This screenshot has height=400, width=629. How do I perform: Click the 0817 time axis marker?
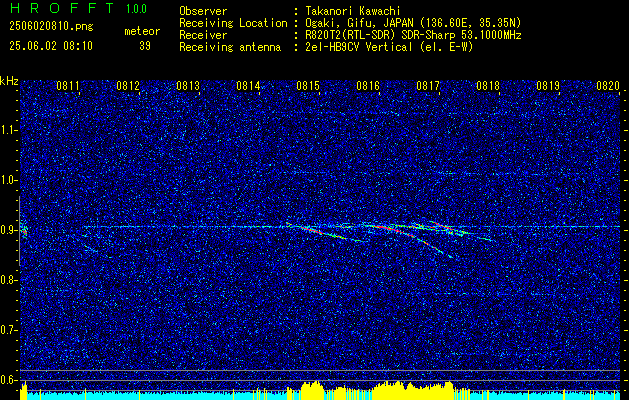[x=428, y=85]
